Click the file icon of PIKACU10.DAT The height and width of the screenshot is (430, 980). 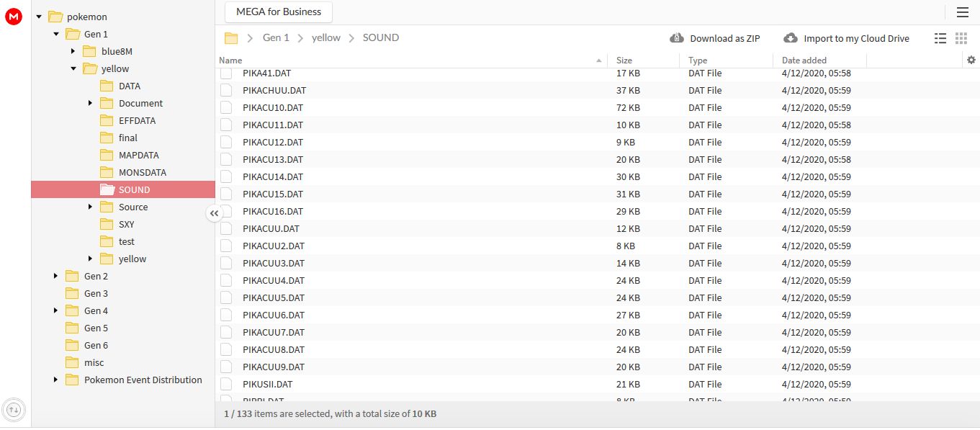(x=226, y=107)
